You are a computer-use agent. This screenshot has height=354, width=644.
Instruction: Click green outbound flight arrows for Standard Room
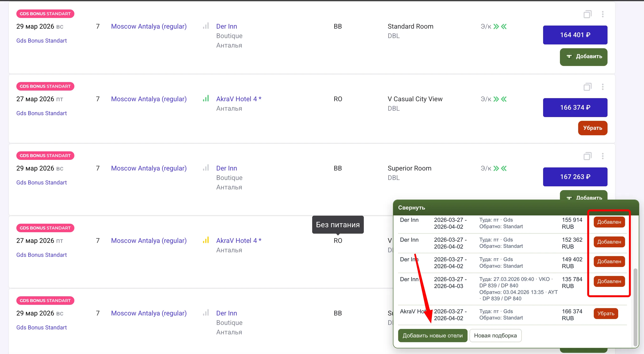pyautogui.click(x=496, y=26)
